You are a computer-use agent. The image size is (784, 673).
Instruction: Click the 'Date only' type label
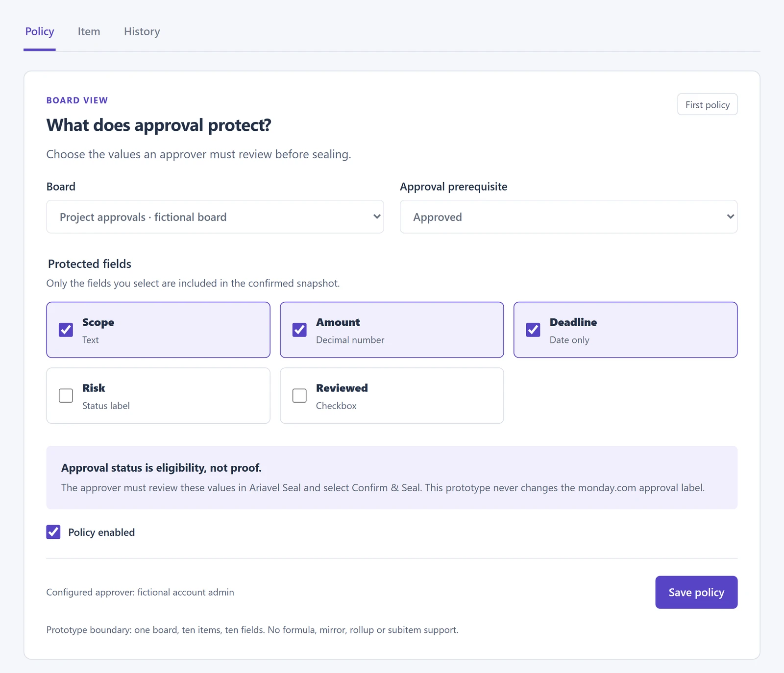[569, 340]
